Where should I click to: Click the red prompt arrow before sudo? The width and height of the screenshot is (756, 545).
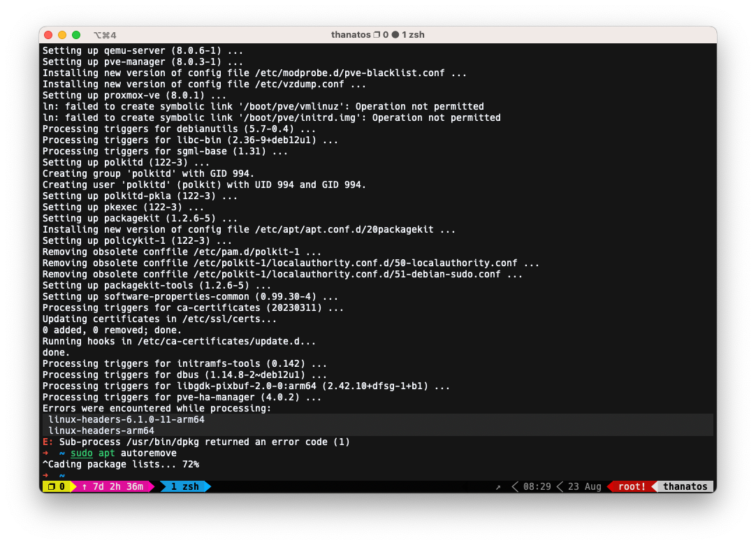pyautogui.click(x=45, y=453)
